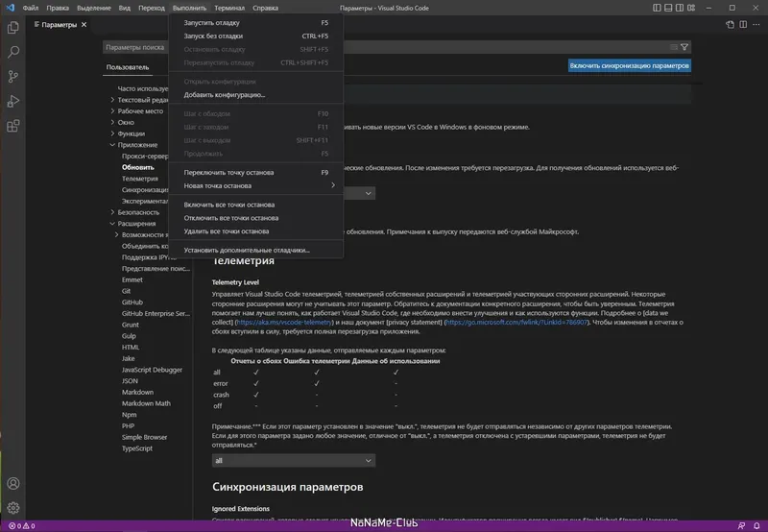Select Телеметрия in settings tree
This screenshot has height=532, width=768.
pyautogui.click(x=140, y=179)
